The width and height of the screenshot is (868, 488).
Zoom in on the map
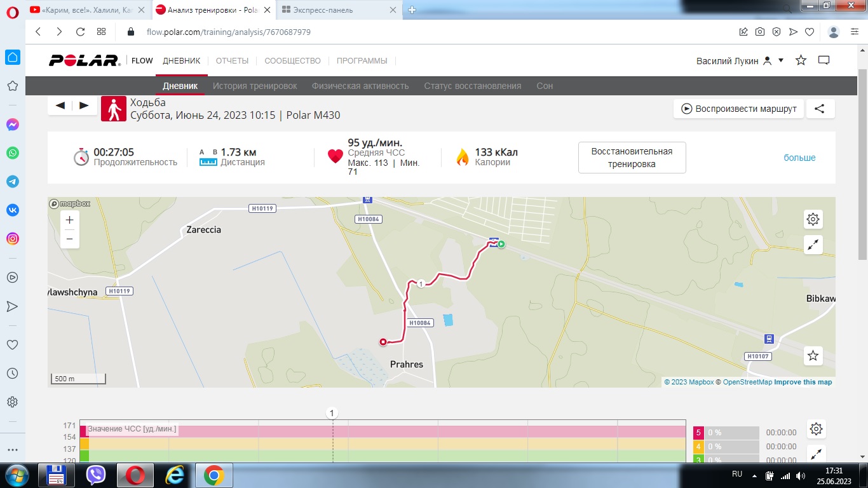(x=69, y=220)
